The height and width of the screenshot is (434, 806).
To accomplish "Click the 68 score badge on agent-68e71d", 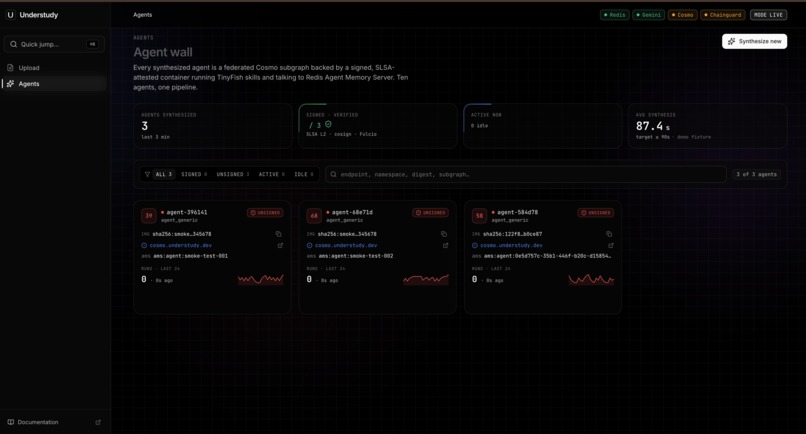I will coord(314,215).
